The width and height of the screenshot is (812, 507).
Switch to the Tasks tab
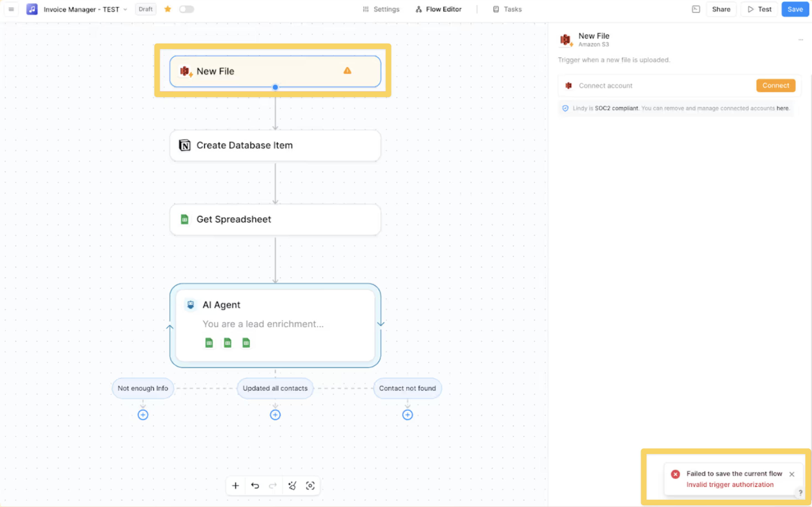click(507, 9)
